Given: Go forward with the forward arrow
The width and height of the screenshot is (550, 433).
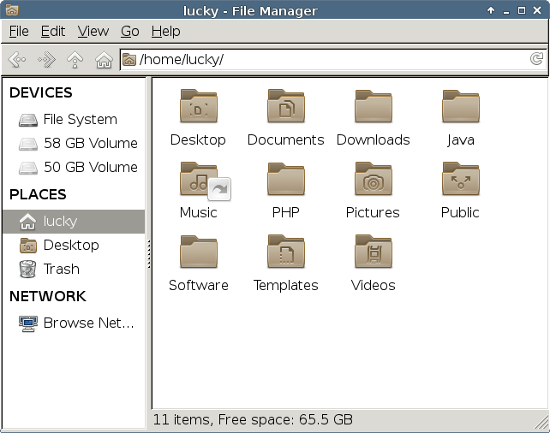Looking at the screenshot, I should pos(46,60).
